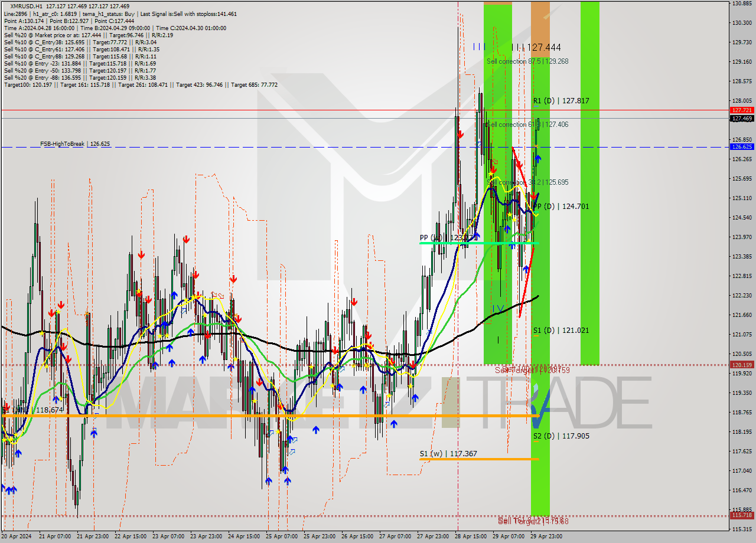The image size is (756, 543).
Task: Select 'Sell correction 87.5 | 129.268' label
Action: (527, 61)
